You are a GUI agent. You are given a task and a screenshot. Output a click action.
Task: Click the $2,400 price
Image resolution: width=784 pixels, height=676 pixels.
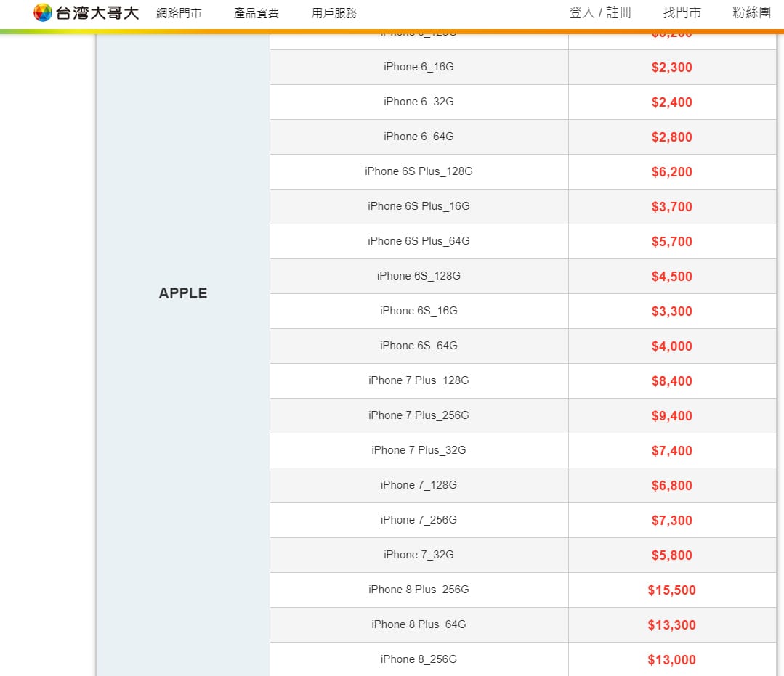click(x=671, y=102)
